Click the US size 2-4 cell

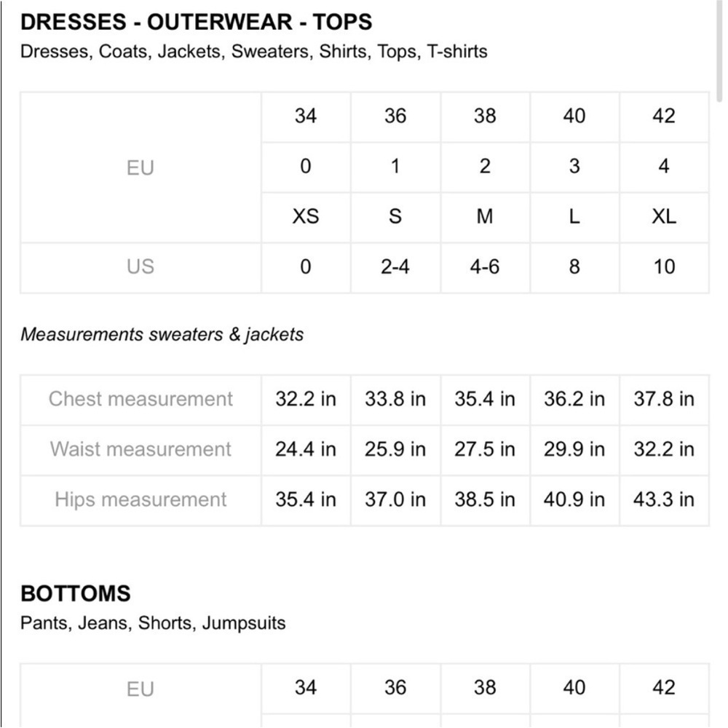(395, 267)
